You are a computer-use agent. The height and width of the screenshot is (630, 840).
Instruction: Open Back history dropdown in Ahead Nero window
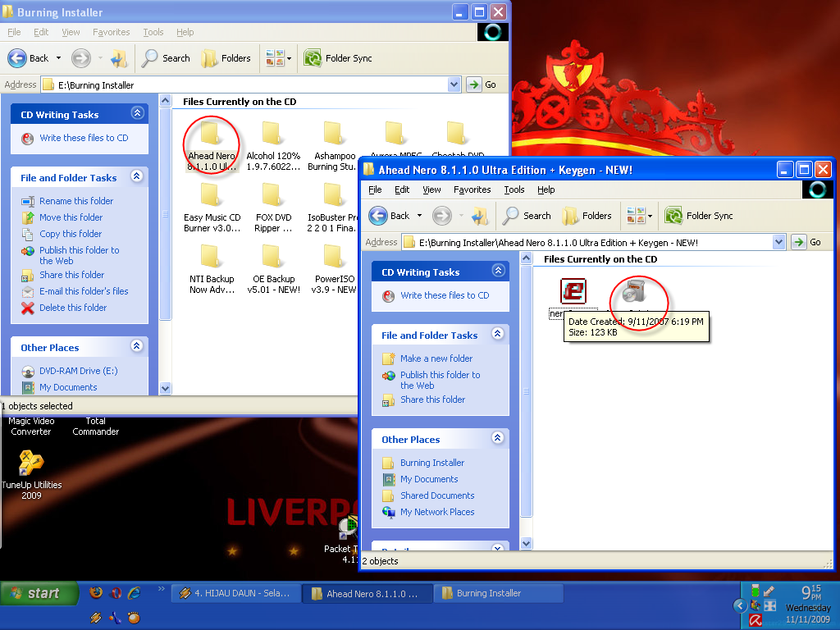pos(419,216)
